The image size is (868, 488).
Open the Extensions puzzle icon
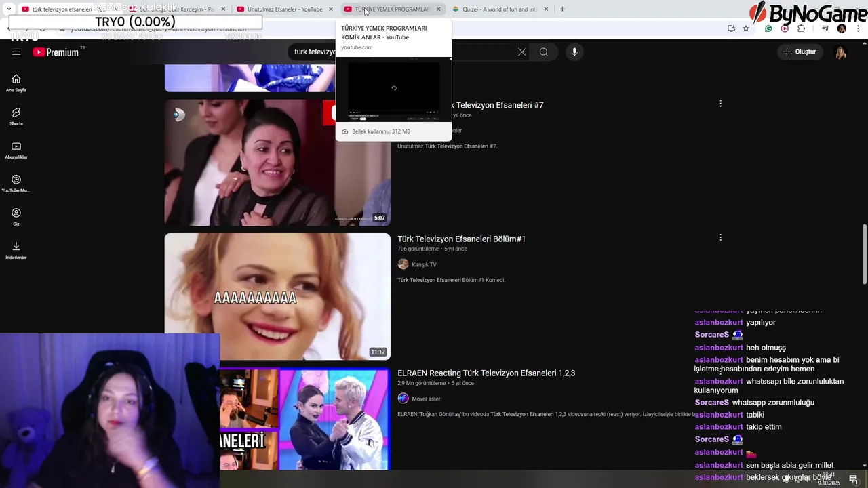point(801,28)
